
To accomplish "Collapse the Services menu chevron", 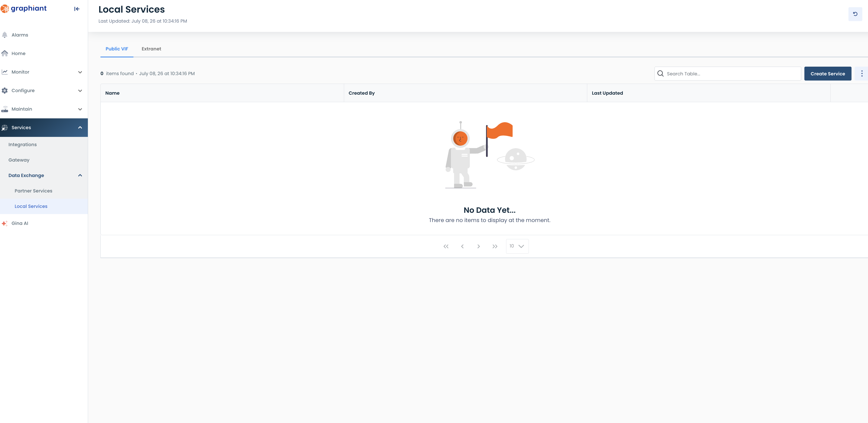I will click(80, 128).
